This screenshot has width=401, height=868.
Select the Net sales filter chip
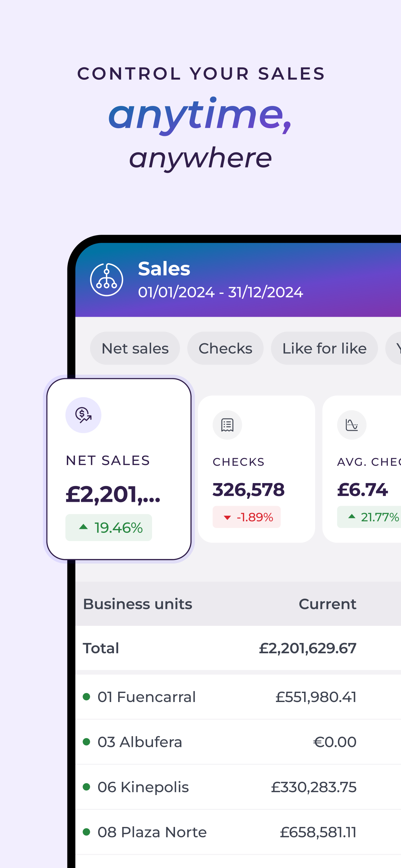(x=135, y=348)
